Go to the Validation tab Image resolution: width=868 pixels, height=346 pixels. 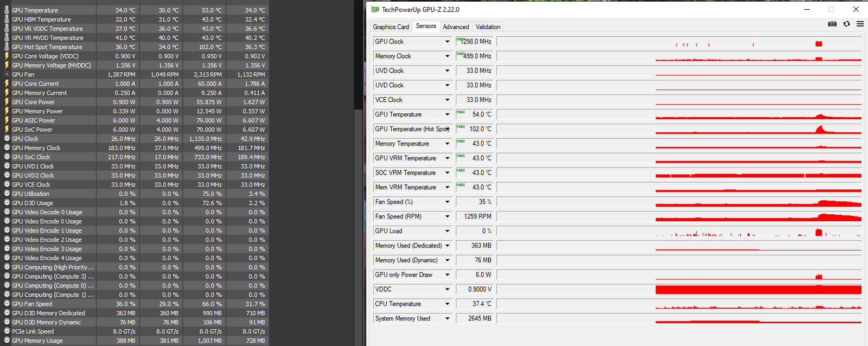[488, 27]
